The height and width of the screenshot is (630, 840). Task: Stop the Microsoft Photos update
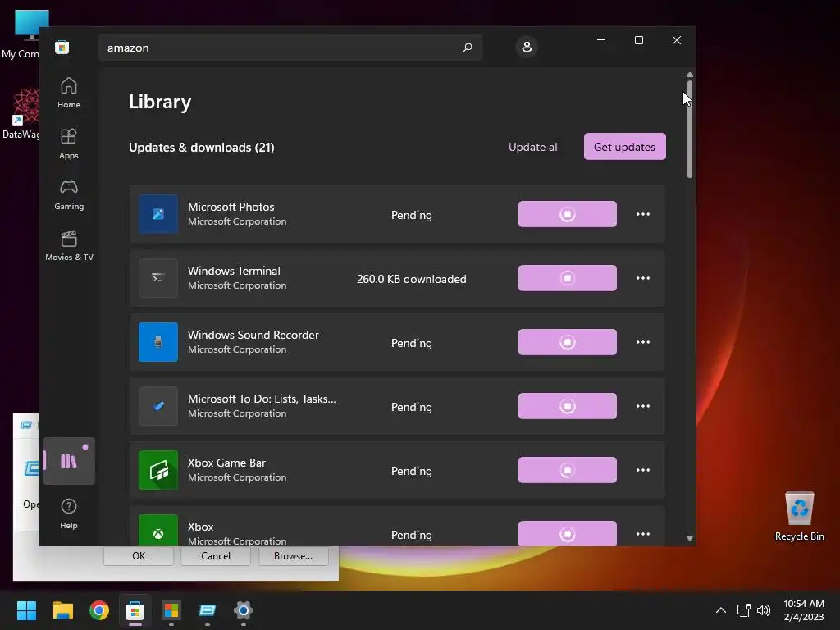568,214
